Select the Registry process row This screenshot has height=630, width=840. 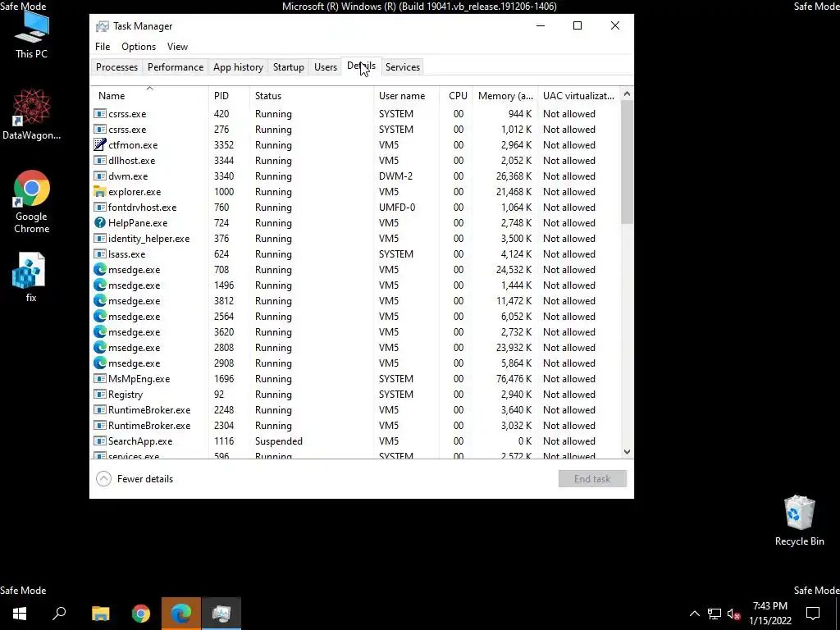click(x=356, y=395)
